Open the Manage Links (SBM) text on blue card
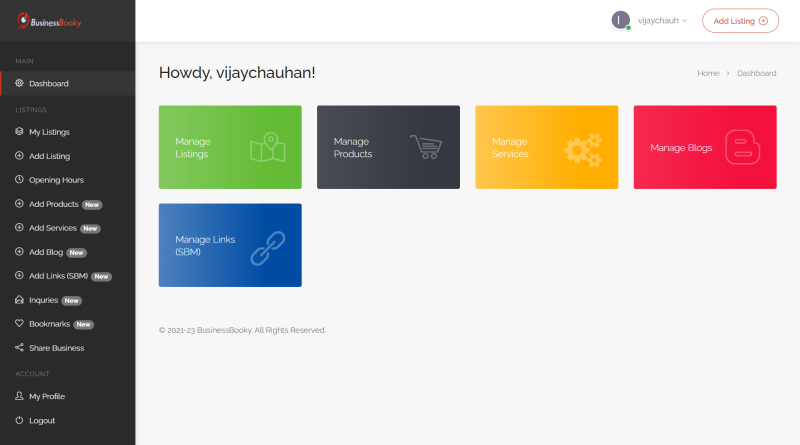800x445 pixels. pos(205,245)
